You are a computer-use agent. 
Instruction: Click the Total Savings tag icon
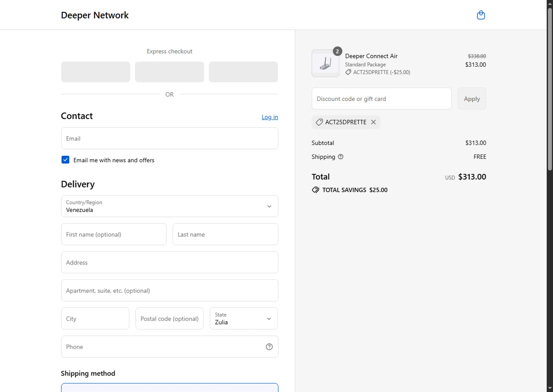[x=315, y=190]
